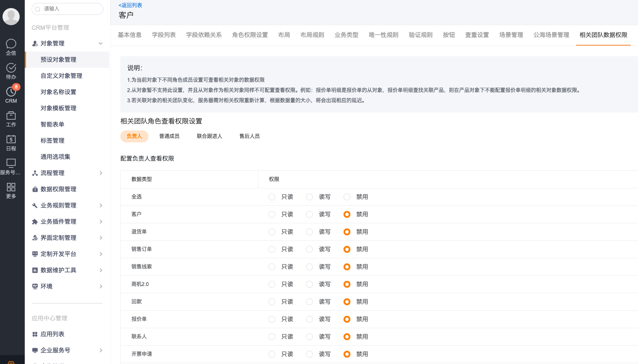638x364 pixels.
Task: Set 回款 row to 只读
Action: (272, 302)
